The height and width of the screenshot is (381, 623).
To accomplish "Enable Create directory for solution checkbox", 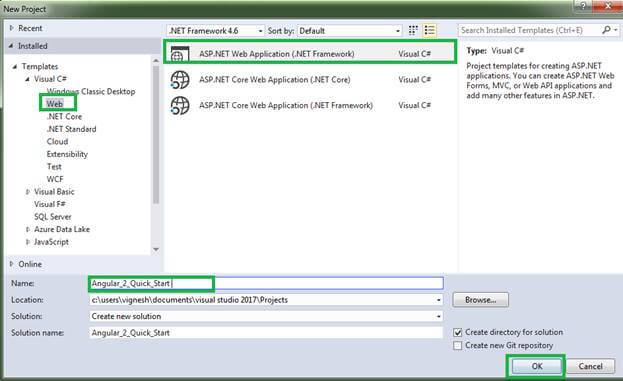I will point(458,332).
